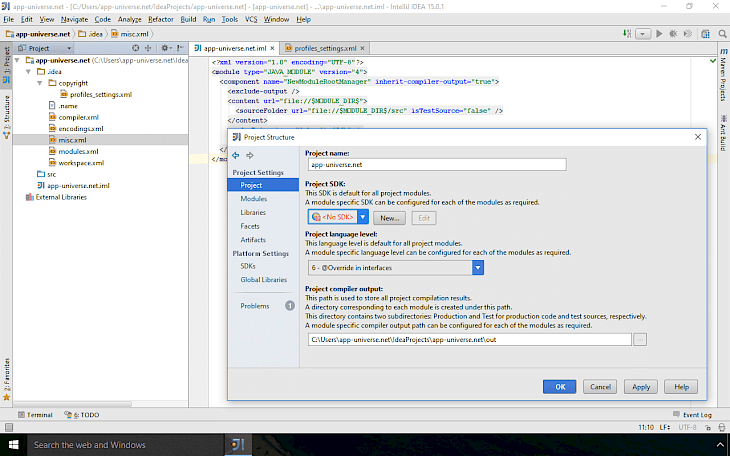Viewport: 730px width, 456px height.
Task: Open the project language level dropdown
Action: (478, 267)
